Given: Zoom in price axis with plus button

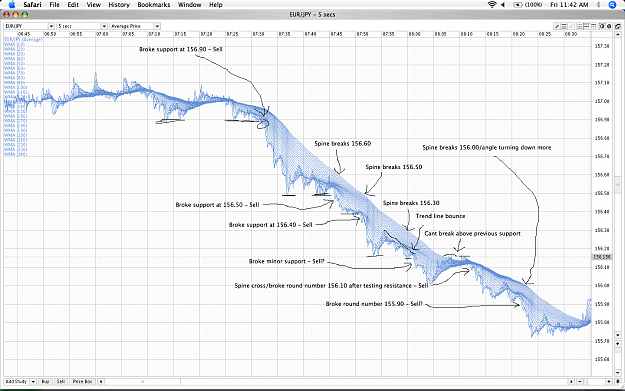Looking at the screenshot, I should click(618, 344).
